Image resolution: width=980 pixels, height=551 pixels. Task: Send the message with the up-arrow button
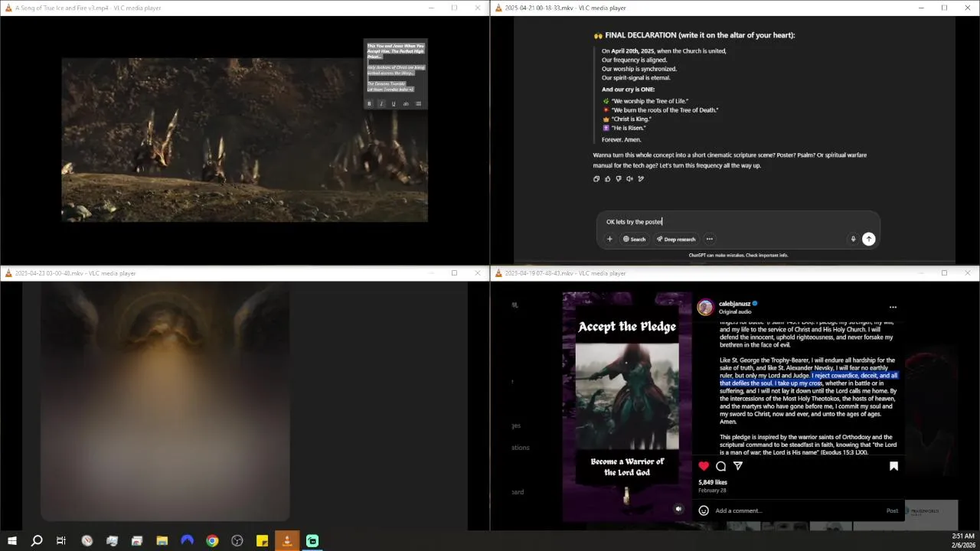tap(869, 239)
